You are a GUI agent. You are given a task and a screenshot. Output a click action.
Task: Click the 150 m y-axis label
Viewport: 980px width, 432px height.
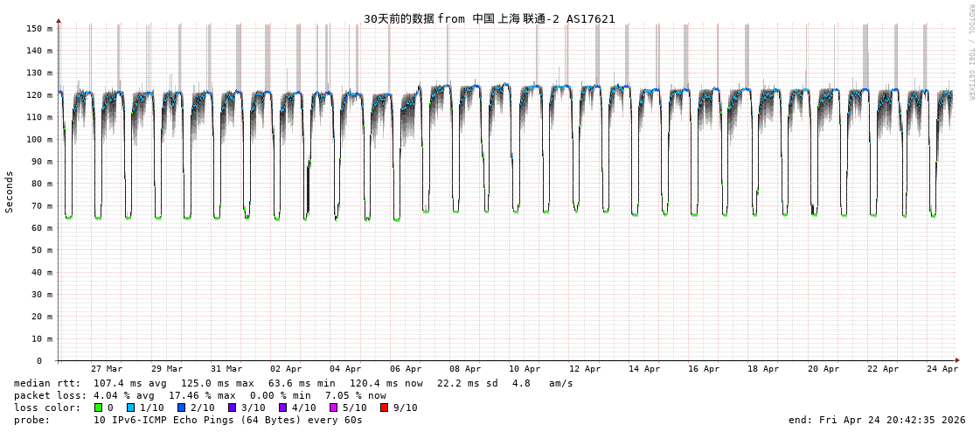[x=38, y=29]
